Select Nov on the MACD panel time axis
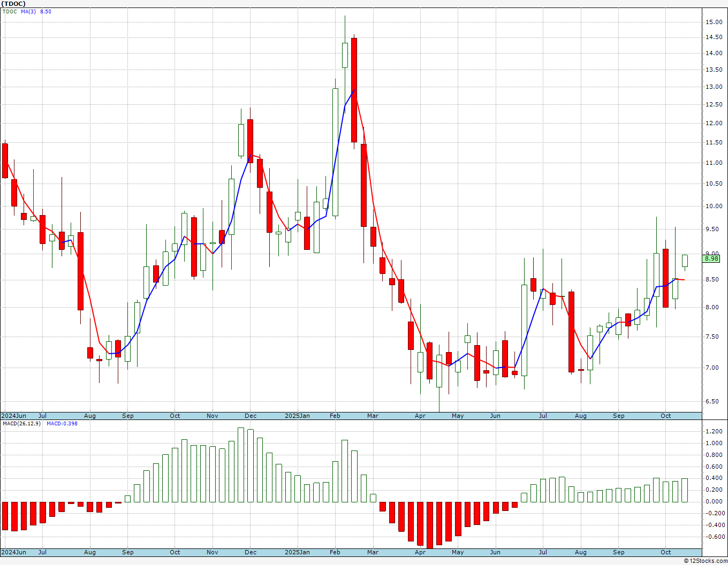Viewport: 728px width, 565px height. click(x=213, y=552)
